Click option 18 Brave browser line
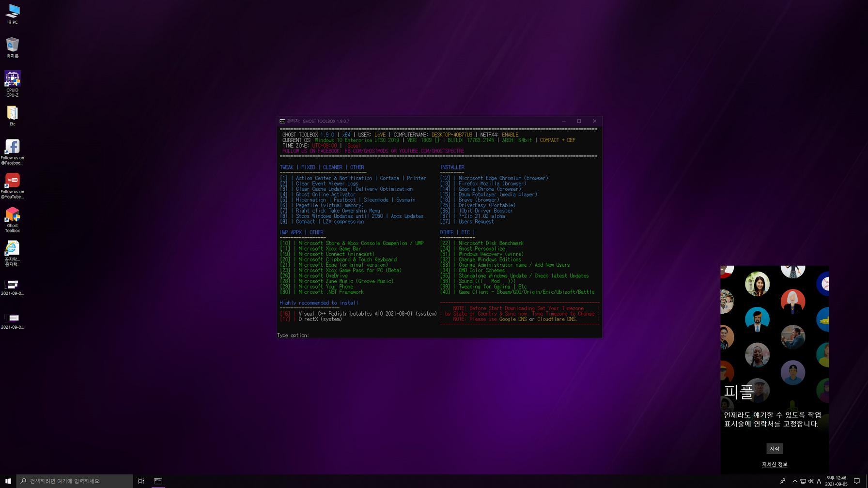The width and height of the screenshot is (868, 488). 469,200
